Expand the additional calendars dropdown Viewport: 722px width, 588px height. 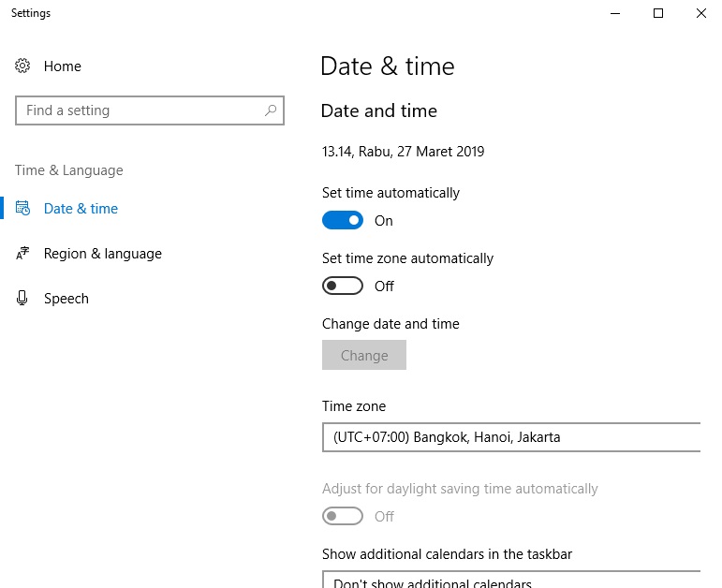(511, 581)
